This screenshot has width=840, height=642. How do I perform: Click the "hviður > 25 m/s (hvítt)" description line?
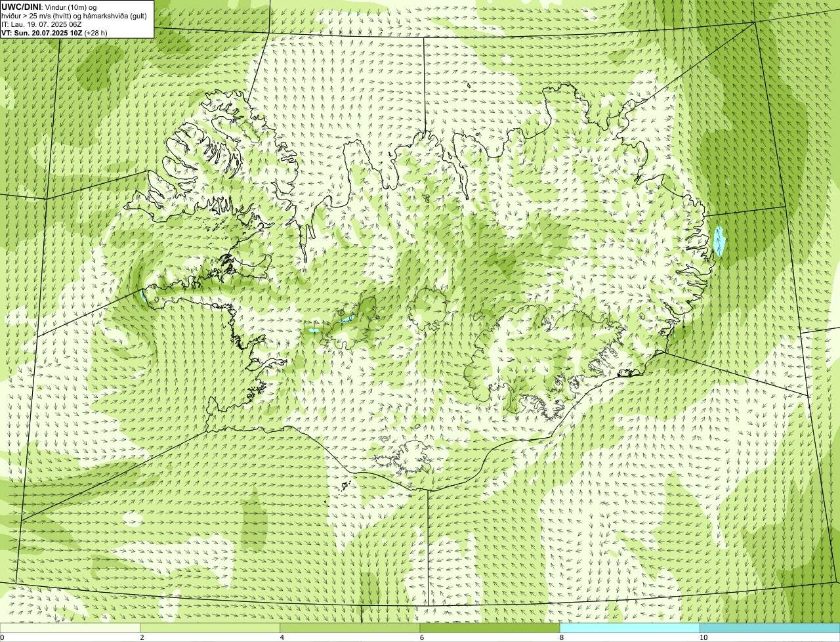tap(75, 16)
